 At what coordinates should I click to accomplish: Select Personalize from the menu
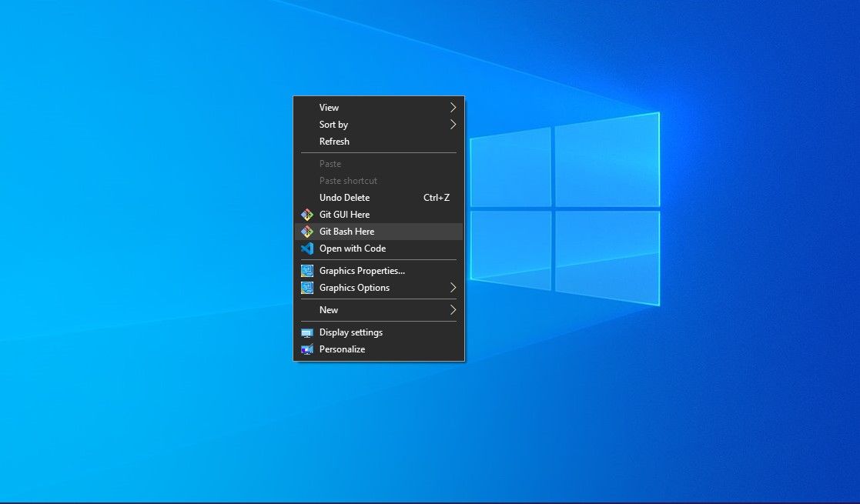(x=342, y=349)
